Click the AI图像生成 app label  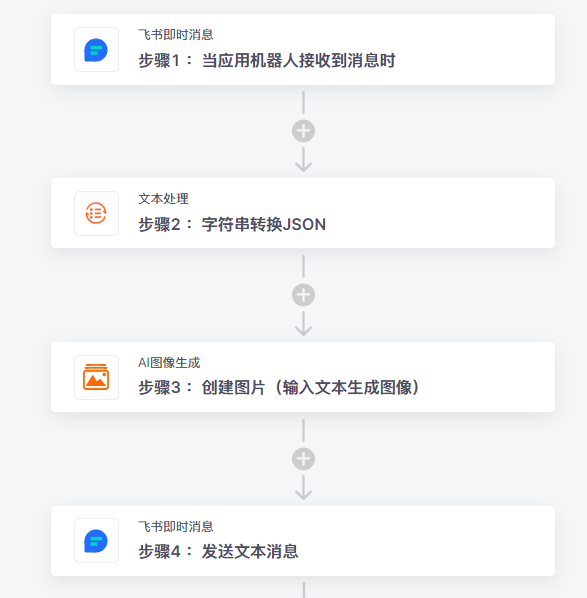(x=169, y=363)
